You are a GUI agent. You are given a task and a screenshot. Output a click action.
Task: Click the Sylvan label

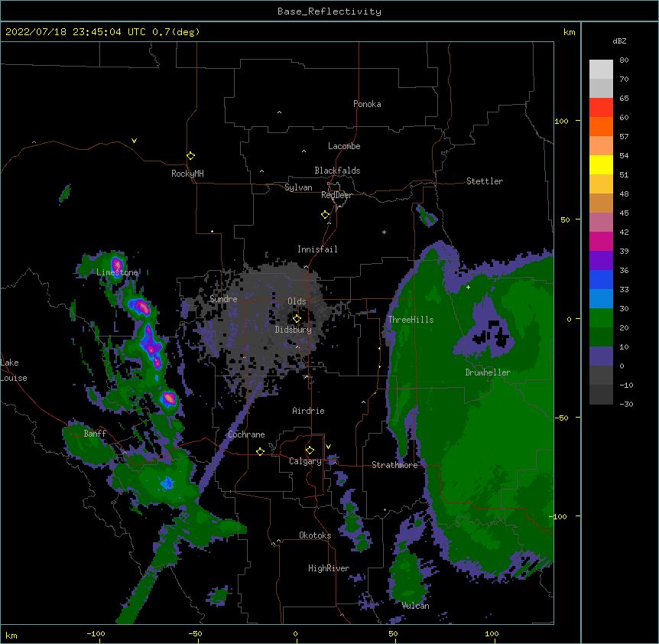tap(298, 187)
